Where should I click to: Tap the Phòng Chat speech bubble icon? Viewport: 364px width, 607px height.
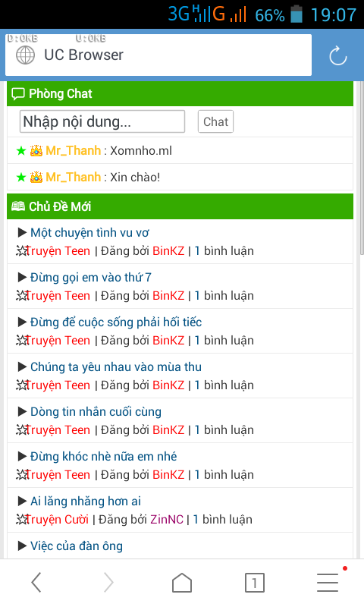click(17, 93)
